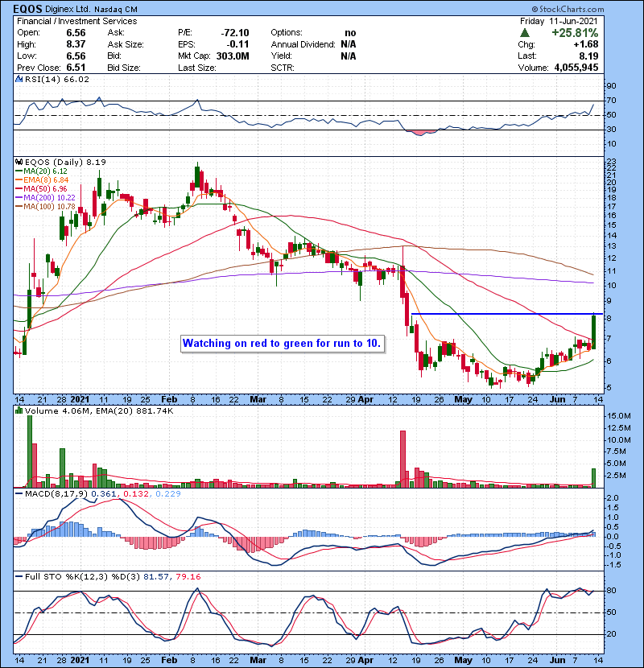Viewport: 644px width, 668px height.
Task: Click the green legend line beside MA(20)
Action: [19, 171]
